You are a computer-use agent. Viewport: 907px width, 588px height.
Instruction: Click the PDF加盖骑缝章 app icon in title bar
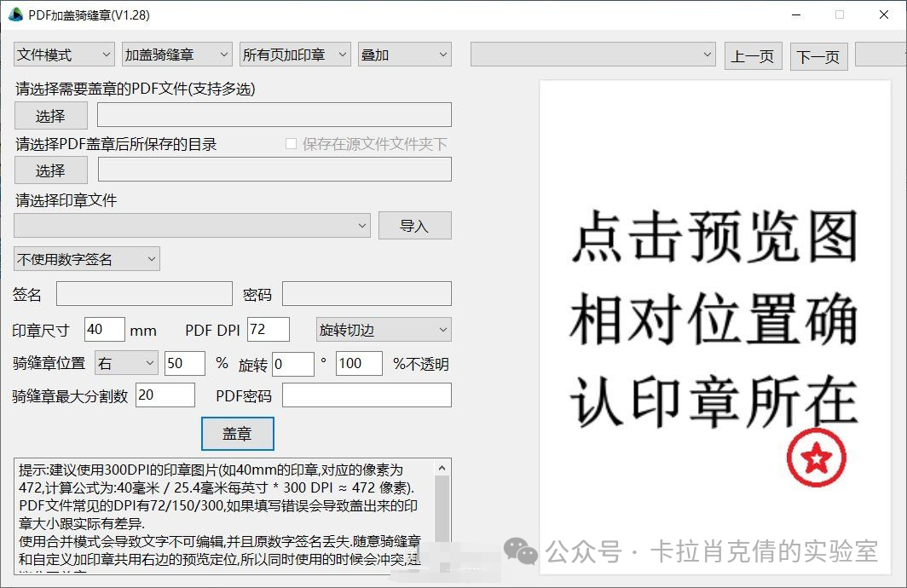point(14,14)
